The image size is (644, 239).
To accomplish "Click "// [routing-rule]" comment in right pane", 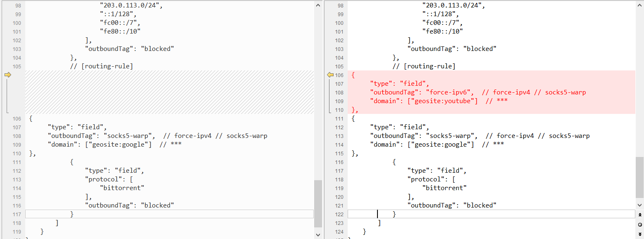I will [423, 66].
